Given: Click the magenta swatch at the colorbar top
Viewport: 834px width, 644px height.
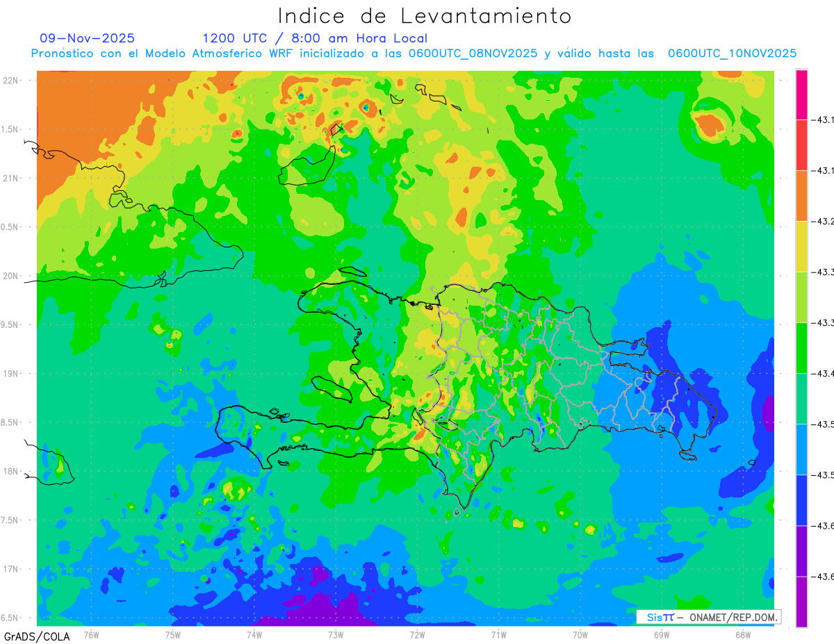Looking at the screenshot, I should coord(801,94).
